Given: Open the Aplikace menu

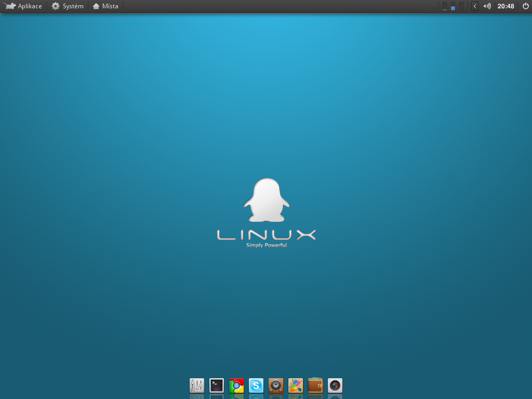Looking at the screenshot, I should [x=23, y=6].
